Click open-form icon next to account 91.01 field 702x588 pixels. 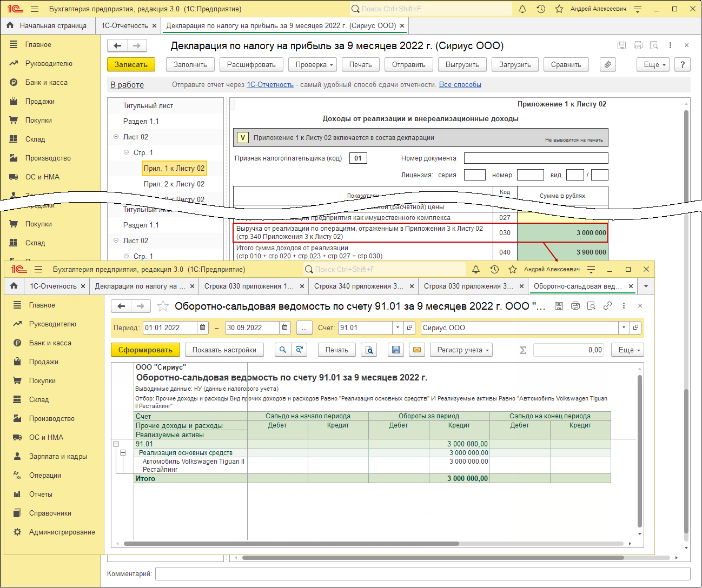[410, 328]
